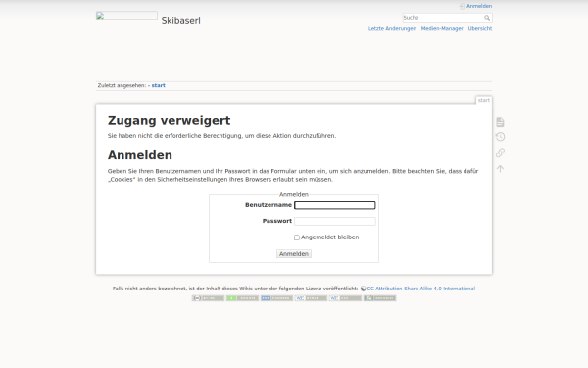This screenshot has width=588, height=368.
Task: Focus the Benutzername input field
Action: tap(335, 205)
